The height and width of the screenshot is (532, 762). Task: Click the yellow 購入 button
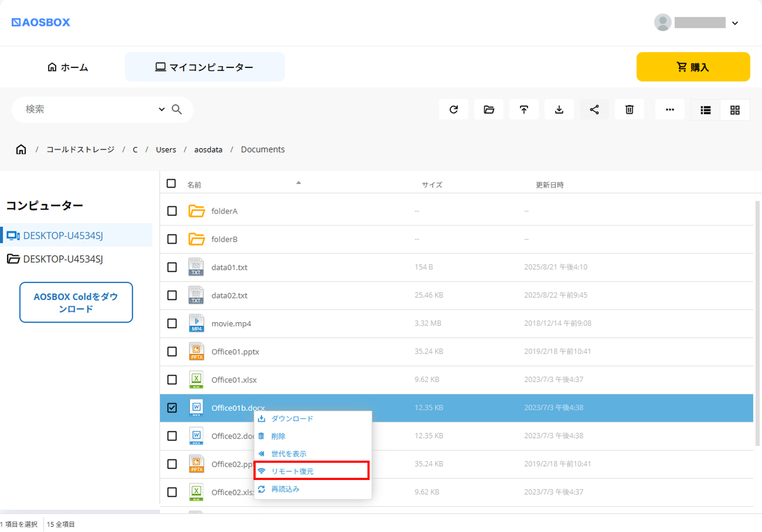pos(693,67)
